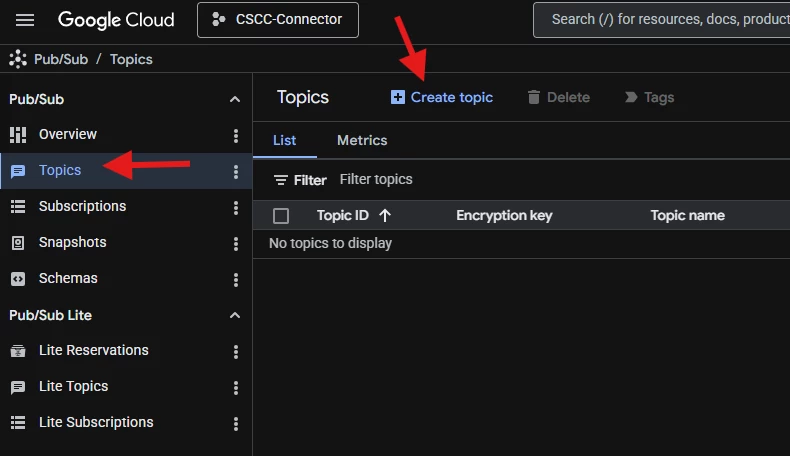Click the Snapshots icon

coord(18,243)
